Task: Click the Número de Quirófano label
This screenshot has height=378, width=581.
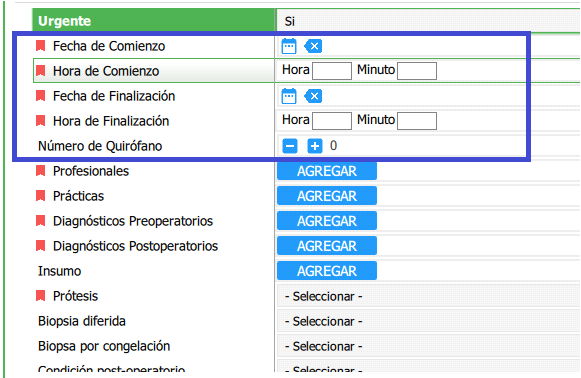Action: click(x=100, y=146)
